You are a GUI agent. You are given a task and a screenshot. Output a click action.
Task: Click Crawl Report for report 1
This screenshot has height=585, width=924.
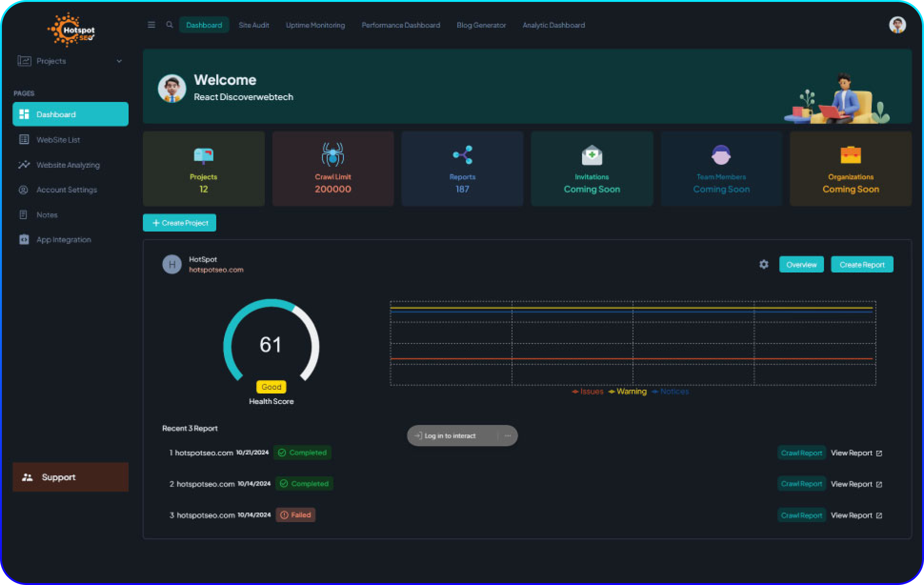(x=802, y=453)
